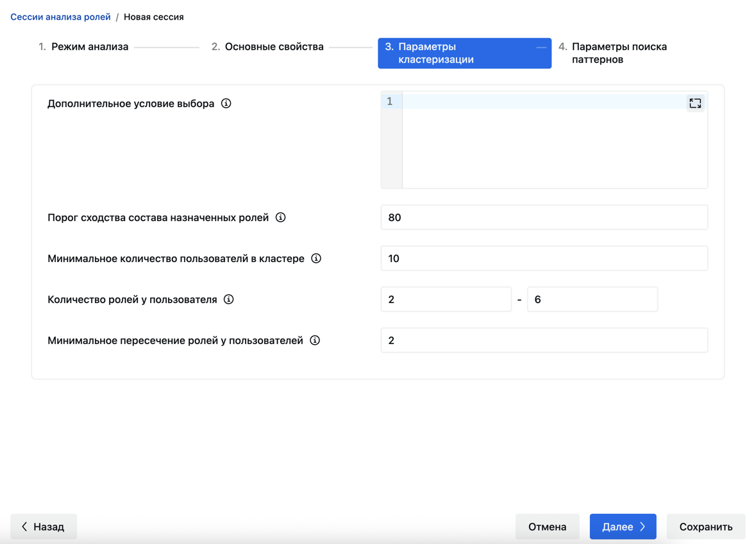Click the Дополнительное условие выбора label

pyautogui.click(x=131, y=104)
